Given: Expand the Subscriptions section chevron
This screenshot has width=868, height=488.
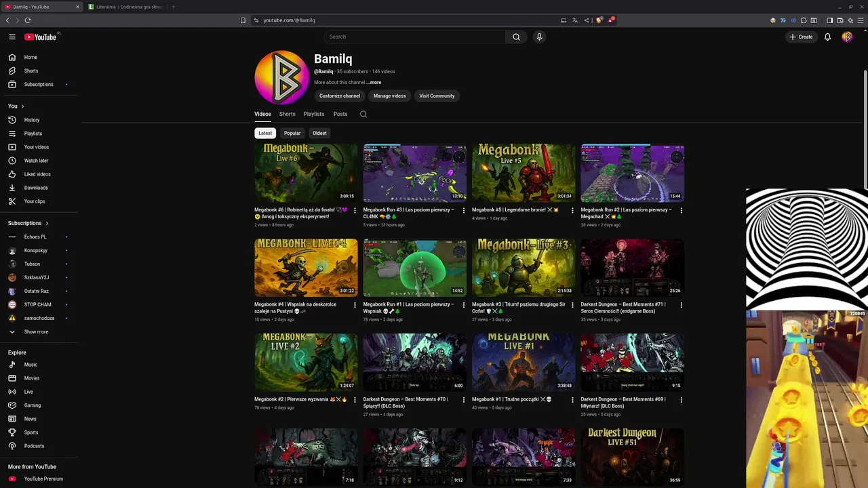Looking at the screenshot, I should 47,223.
